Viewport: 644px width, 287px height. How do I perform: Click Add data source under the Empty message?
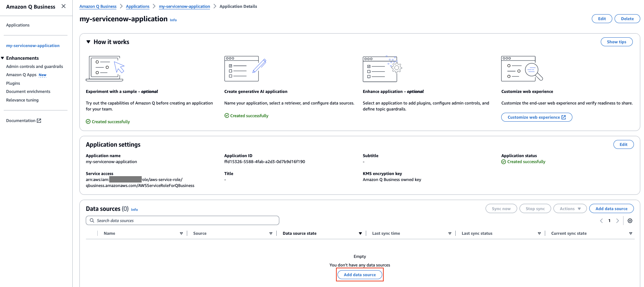360,275
